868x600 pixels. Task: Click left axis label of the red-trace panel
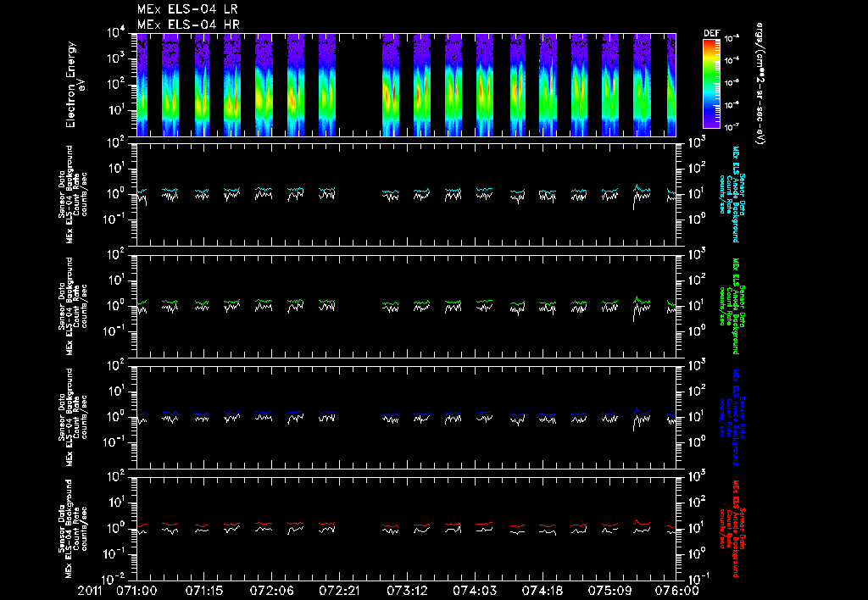click(x=72, y=529)
